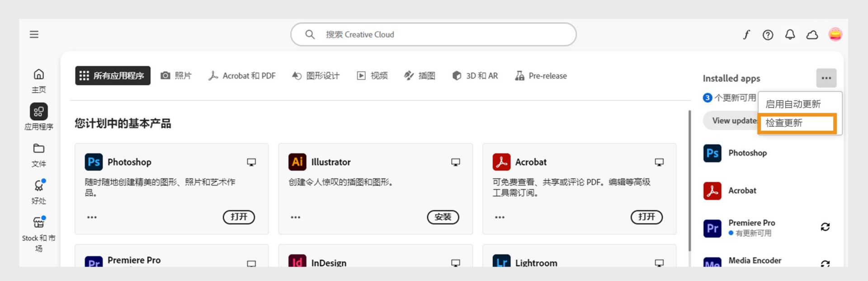Image resolution: width=868 pixels, height=281 pixels.
Task: Open Acrobat card more options
Action: 500,217
